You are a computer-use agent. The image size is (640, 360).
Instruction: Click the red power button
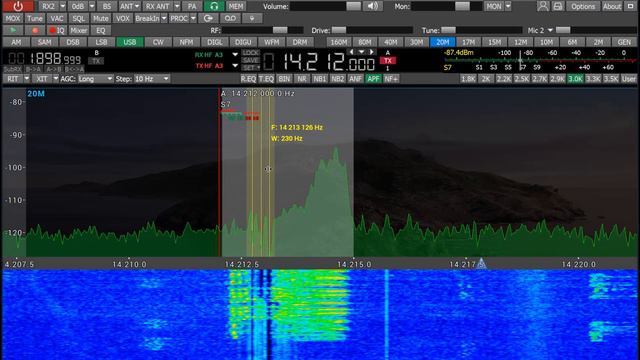tap(18, 6)
